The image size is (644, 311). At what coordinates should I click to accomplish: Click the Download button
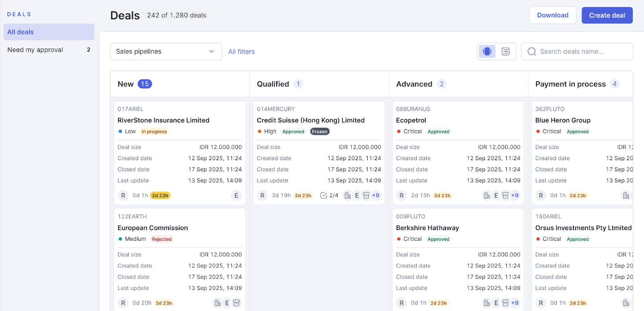tap(552, 15)
